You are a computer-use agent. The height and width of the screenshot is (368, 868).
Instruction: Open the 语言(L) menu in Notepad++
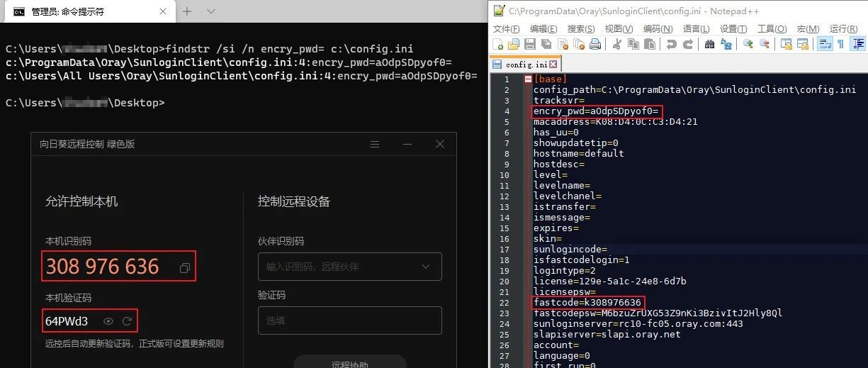[696, 28]
